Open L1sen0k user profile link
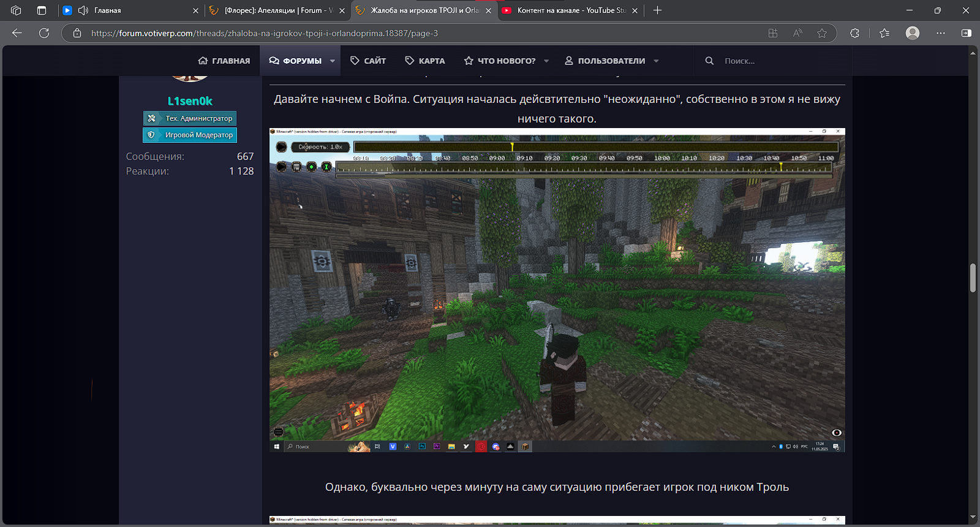 tap(190, 101)
